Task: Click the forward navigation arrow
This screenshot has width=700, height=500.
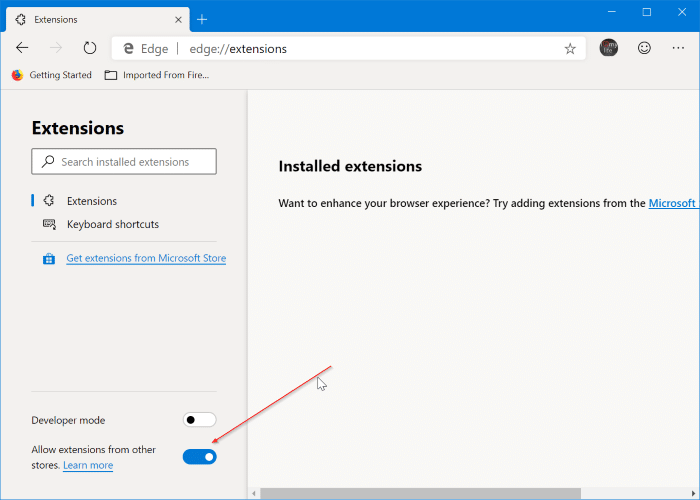Action: pos(56,48)
